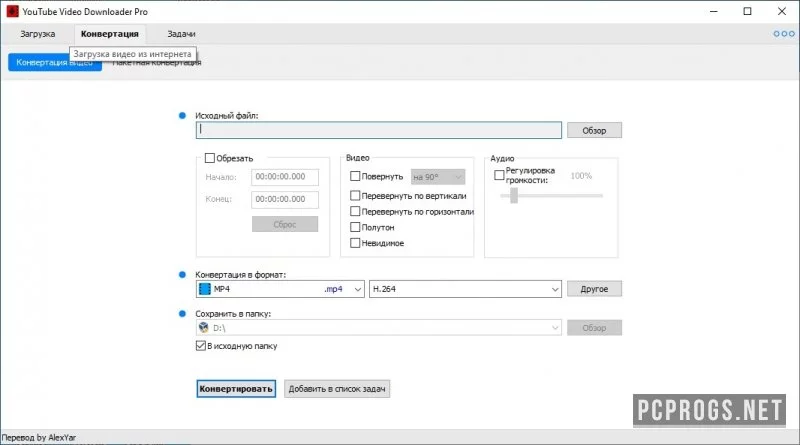Click Обзор next to save folder
This screenshot has height=445, width=800.
594,328
